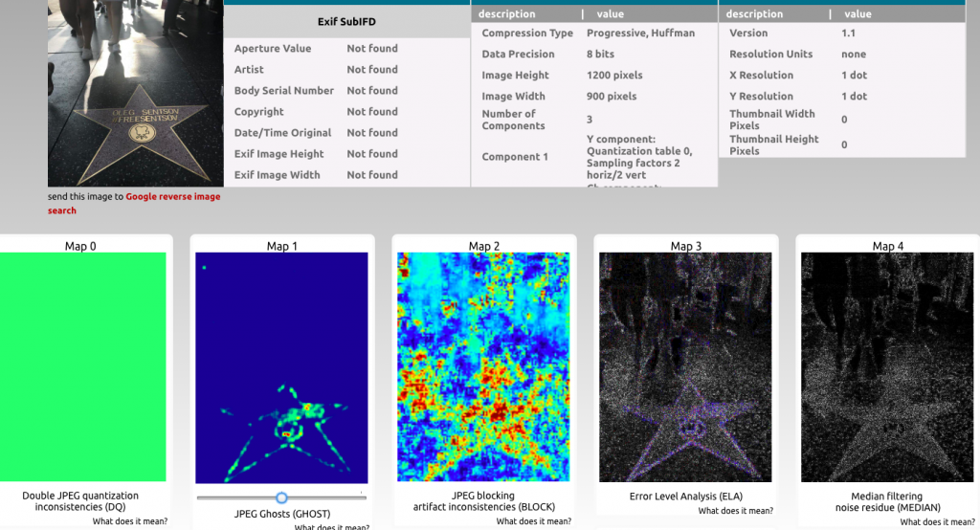
Task: Click the 'Copyright' row label
Action: [x=258, y=112]
